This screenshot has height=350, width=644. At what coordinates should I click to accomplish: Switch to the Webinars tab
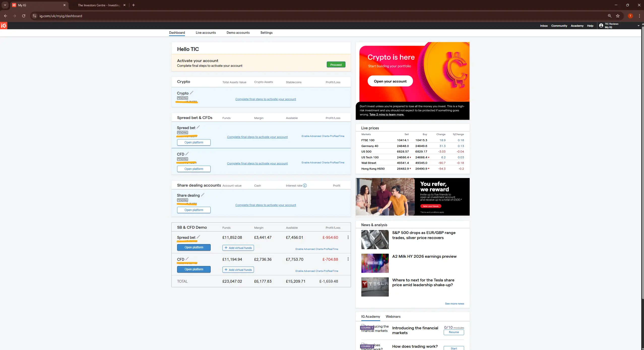[x=393, y=317]
